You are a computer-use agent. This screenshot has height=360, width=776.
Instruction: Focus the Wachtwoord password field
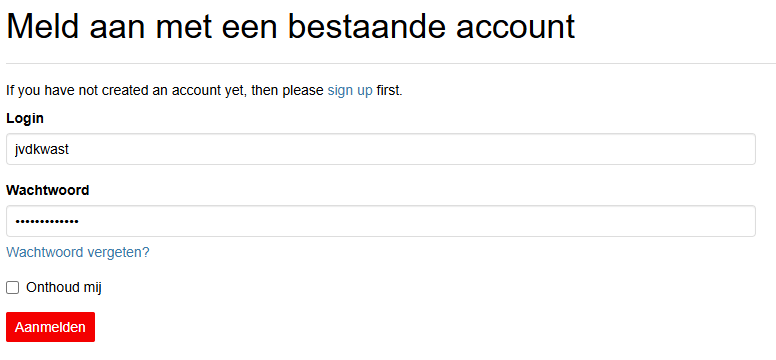(381, 221)
